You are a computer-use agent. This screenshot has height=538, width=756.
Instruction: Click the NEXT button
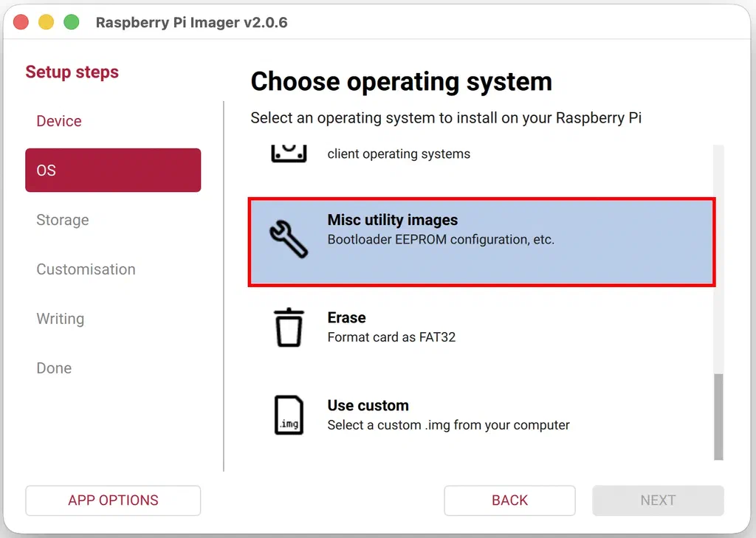coord(658,500)
